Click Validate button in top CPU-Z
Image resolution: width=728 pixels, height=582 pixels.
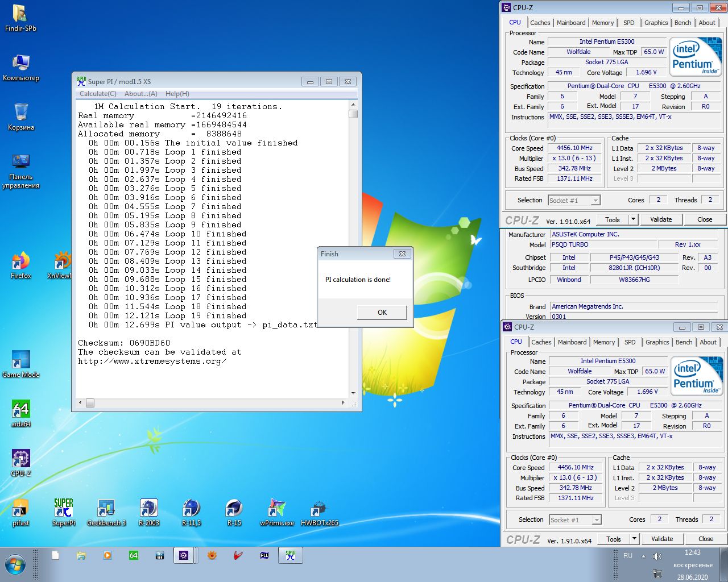coord(661,219)
